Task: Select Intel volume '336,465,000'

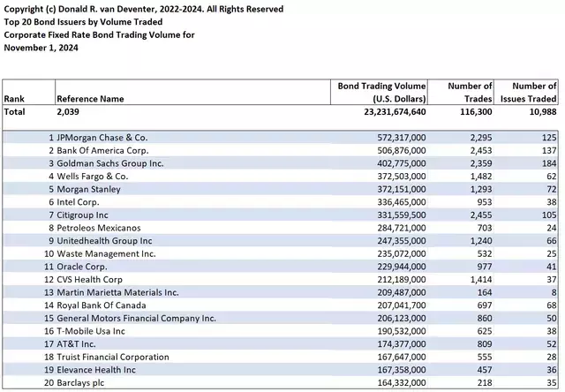Action: (402, 202)
